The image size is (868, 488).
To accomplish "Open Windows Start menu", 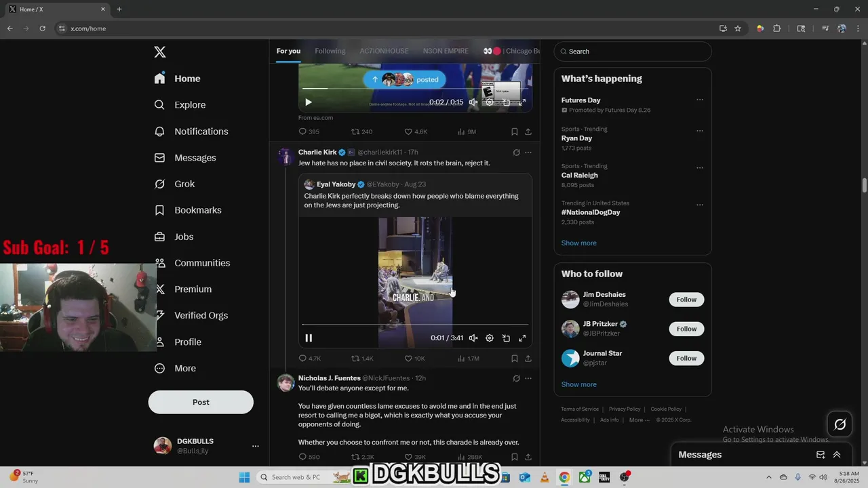I will 245,477.
